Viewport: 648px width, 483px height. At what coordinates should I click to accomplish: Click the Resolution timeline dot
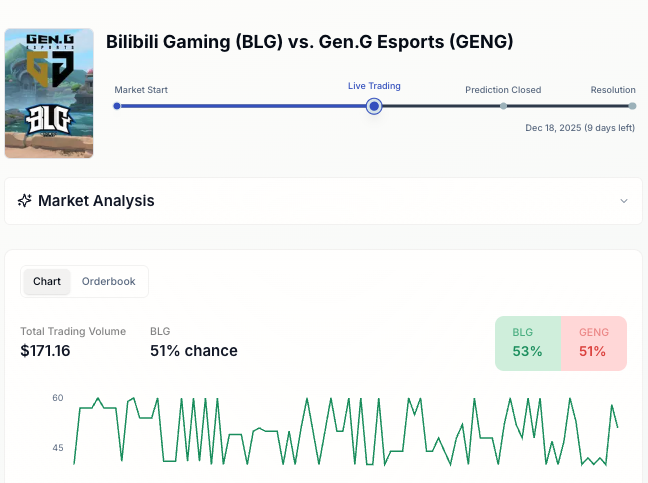(x=632, y=106)
